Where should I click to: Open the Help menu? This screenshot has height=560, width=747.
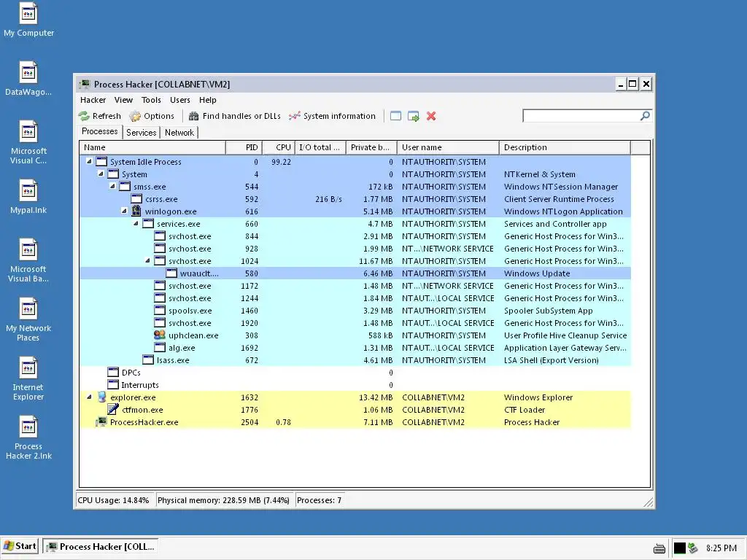tap(208, 100)
